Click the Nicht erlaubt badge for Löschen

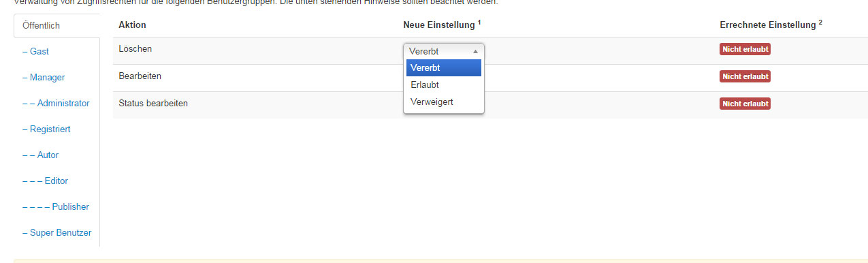click(x=745, y=50)
